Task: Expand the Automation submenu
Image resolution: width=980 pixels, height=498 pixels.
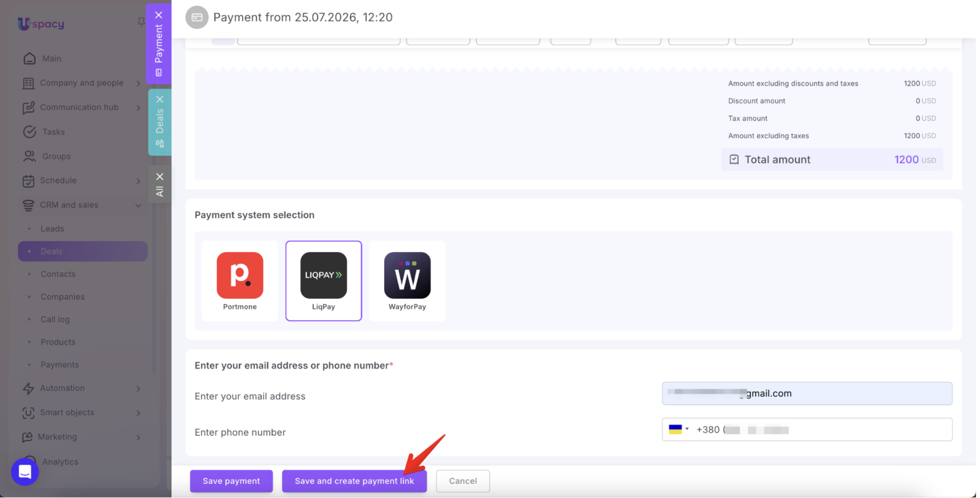Action: pyautogui.click(x=138, y=389)
